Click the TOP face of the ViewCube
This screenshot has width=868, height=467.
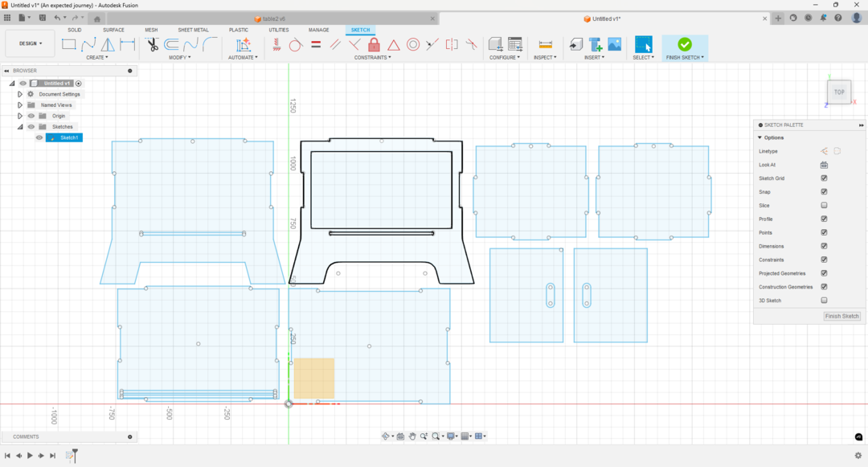click(839, 92)
